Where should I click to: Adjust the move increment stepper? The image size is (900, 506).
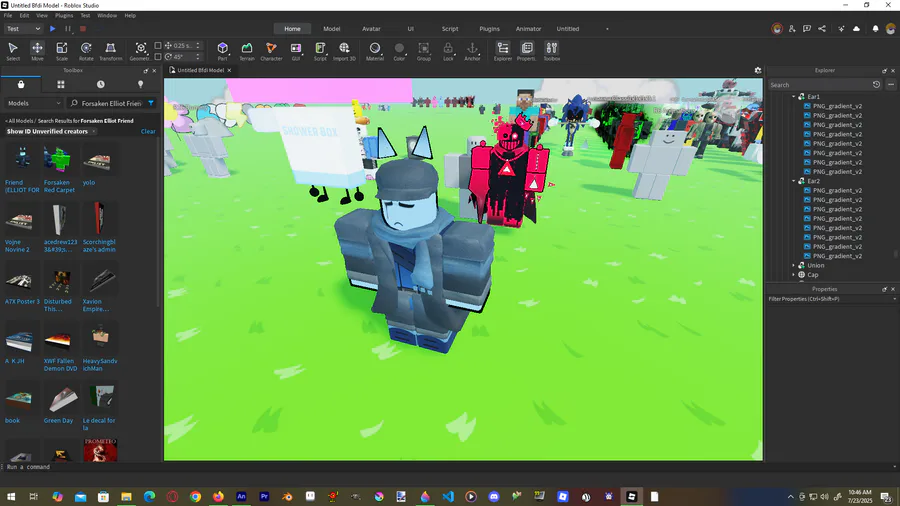point(198,45)
